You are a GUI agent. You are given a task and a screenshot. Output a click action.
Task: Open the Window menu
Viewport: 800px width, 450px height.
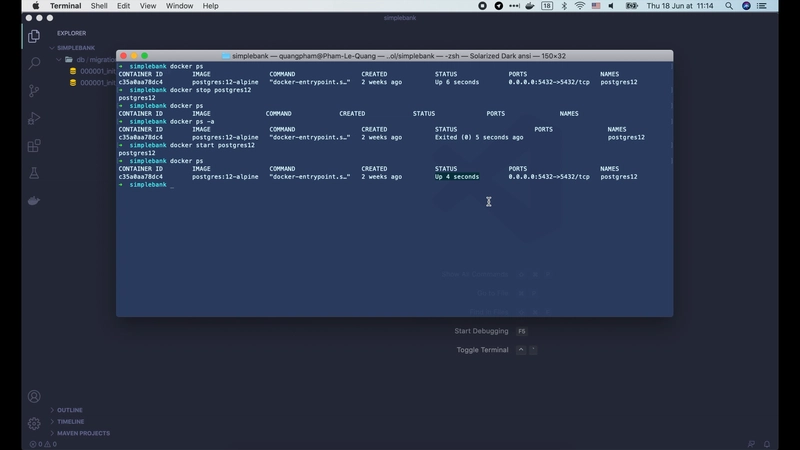180,6
